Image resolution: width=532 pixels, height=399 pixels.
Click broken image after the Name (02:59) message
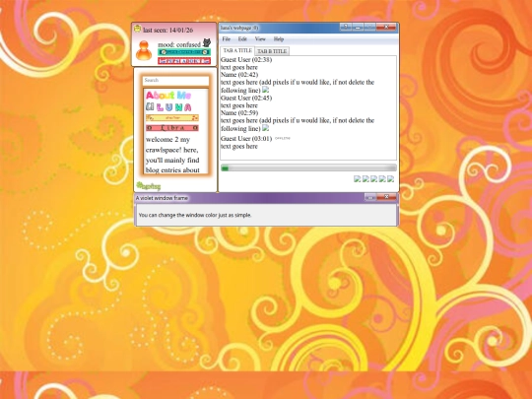coord(266,128)
